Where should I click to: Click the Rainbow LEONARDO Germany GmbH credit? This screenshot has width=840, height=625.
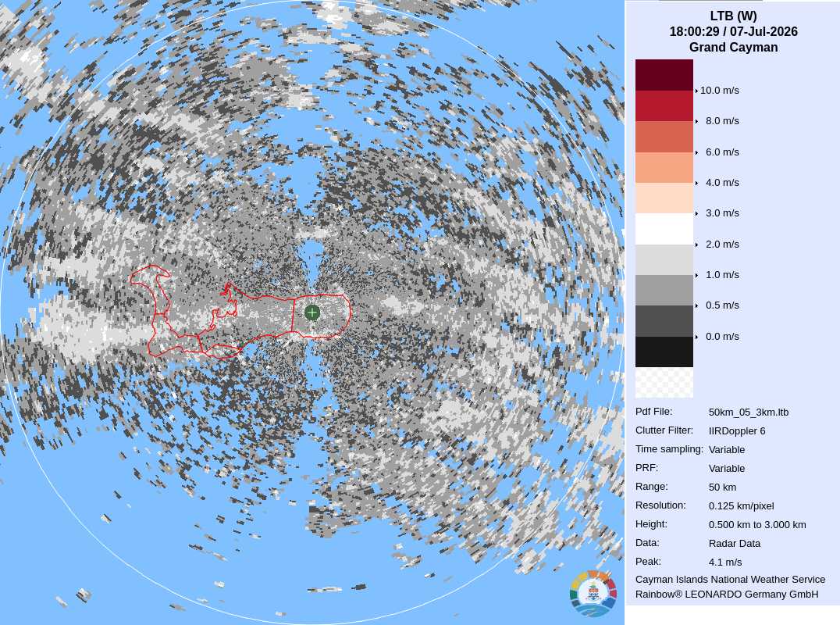click(727, 595)
